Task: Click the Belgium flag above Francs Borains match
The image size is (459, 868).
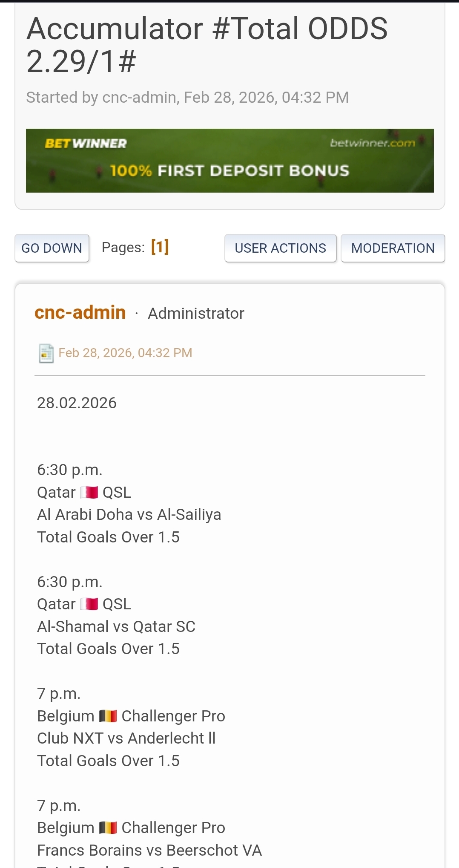Action: click(108, 828)
